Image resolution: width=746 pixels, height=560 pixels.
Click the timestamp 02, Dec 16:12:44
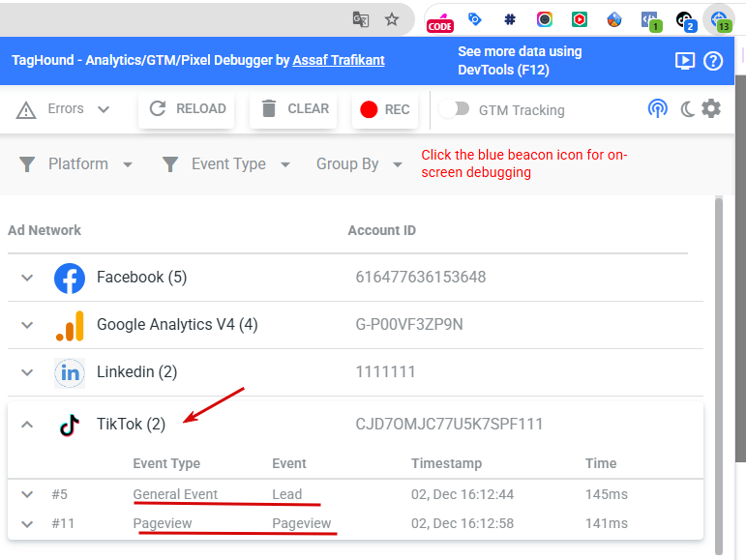click(x=463, y=494)
